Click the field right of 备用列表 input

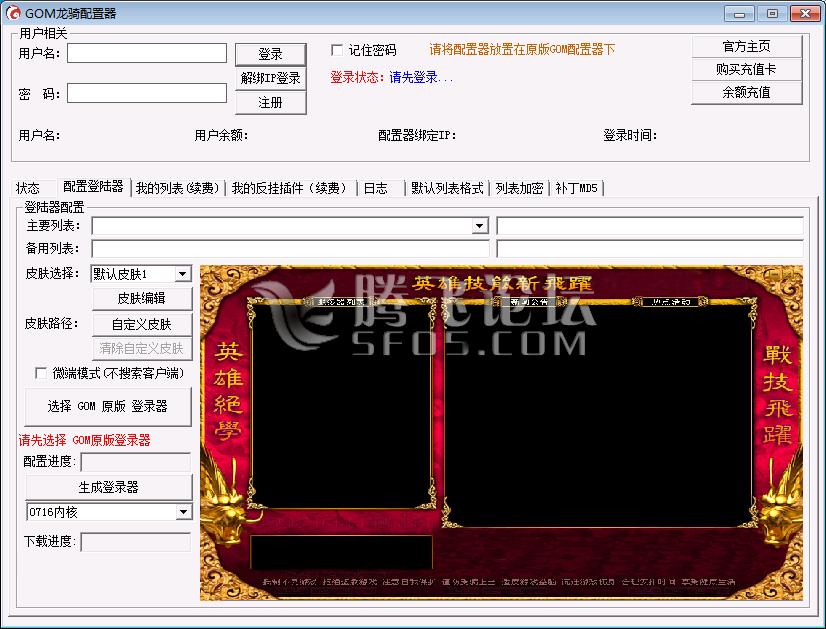[650, 249]
